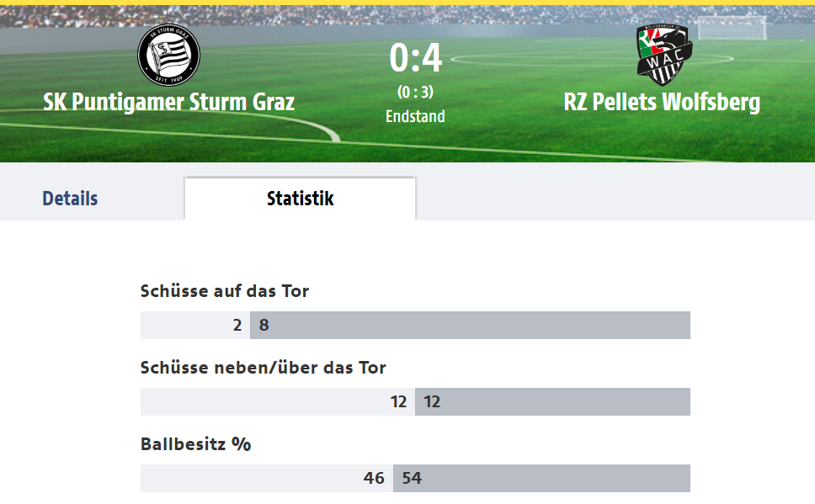Viewport: 815px width, 504px height.
Task: Open RZ Pellets Wolfsberg team name
Action: point(662,102)
